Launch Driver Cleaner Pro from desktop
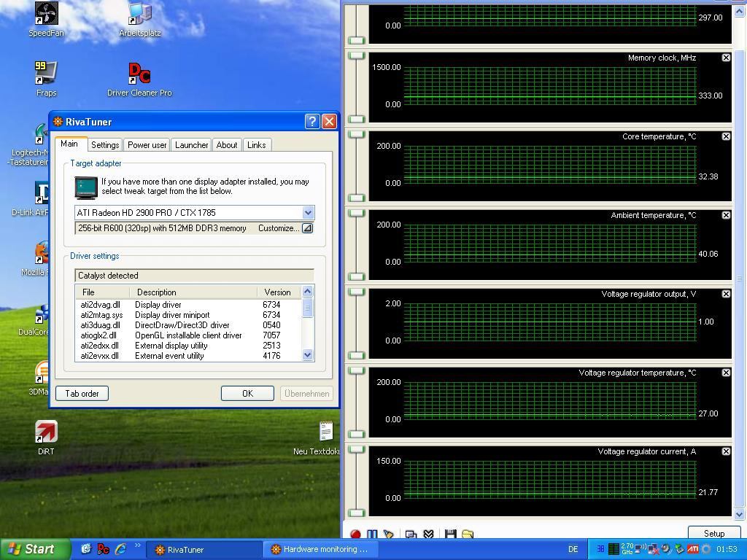 (x=139, y=79)
